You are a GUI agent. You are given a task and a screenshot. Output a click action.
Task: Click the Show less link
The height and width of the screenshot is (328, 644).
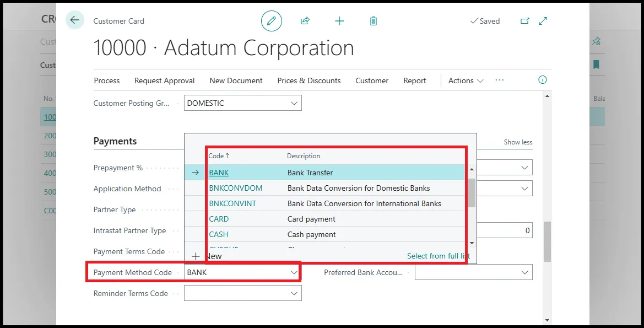(518, 142)
